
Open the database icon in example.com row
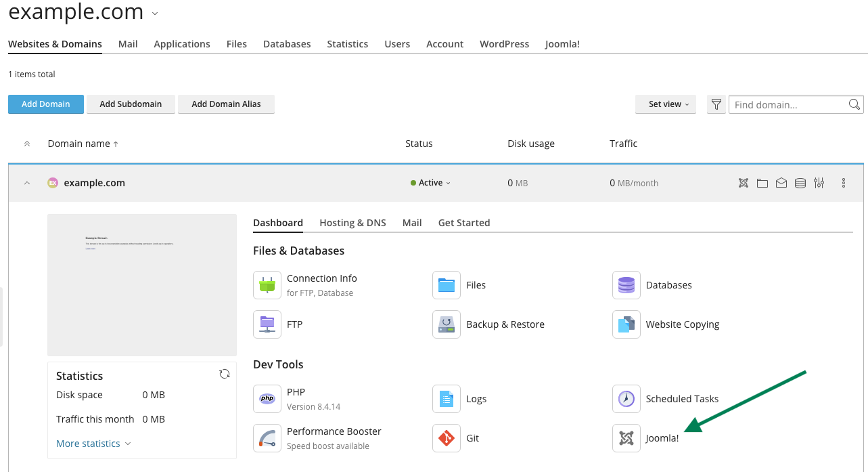point(800,183)
